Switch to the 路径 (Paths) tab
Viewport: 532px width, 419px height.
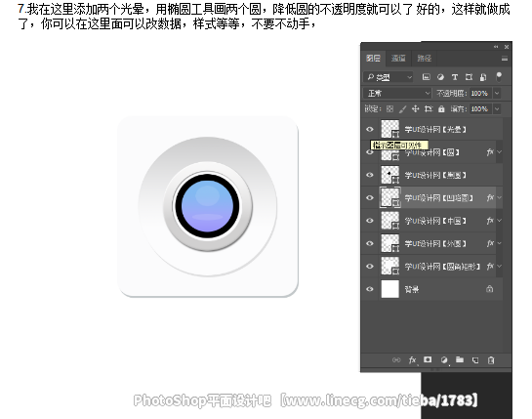[424, 58]
